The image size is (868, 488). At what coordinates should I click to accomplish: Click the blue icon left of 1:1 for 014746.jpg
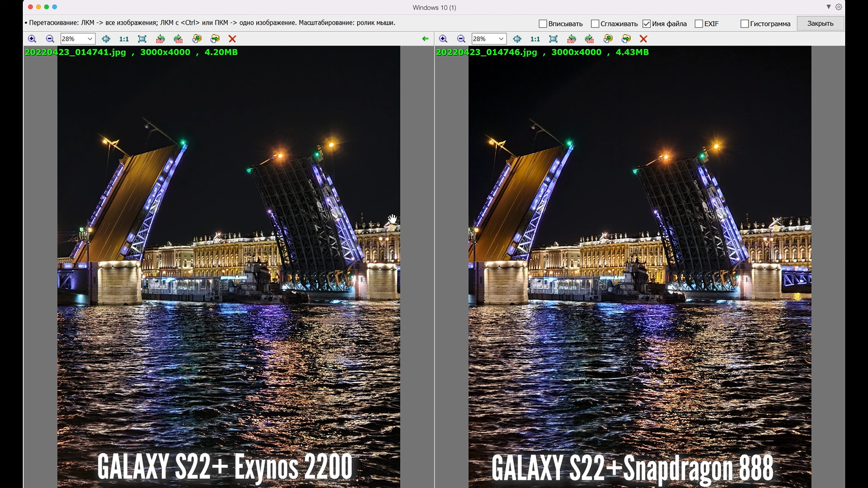(517, 39)
